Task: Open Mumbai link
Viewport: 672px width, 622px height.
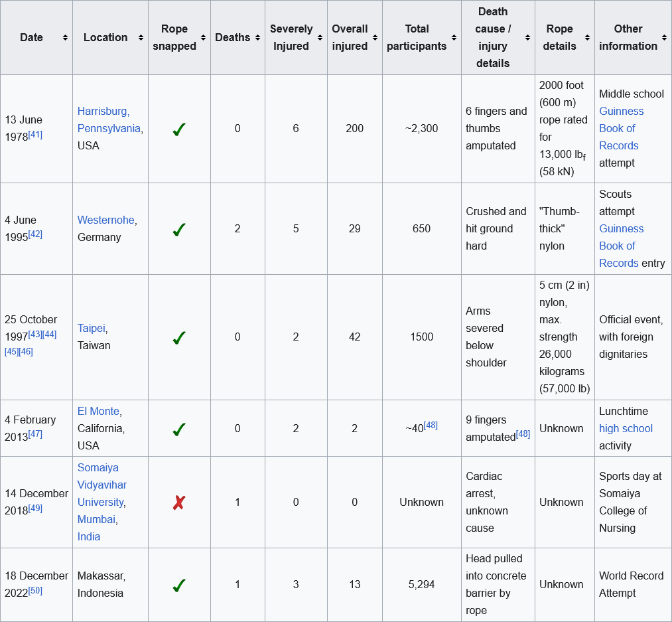Action: click(96, 519)
